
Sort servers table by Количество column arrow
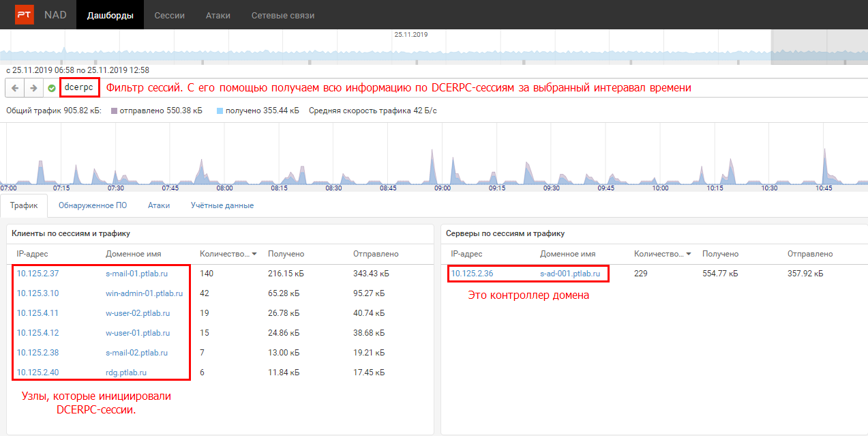(689, 255)
